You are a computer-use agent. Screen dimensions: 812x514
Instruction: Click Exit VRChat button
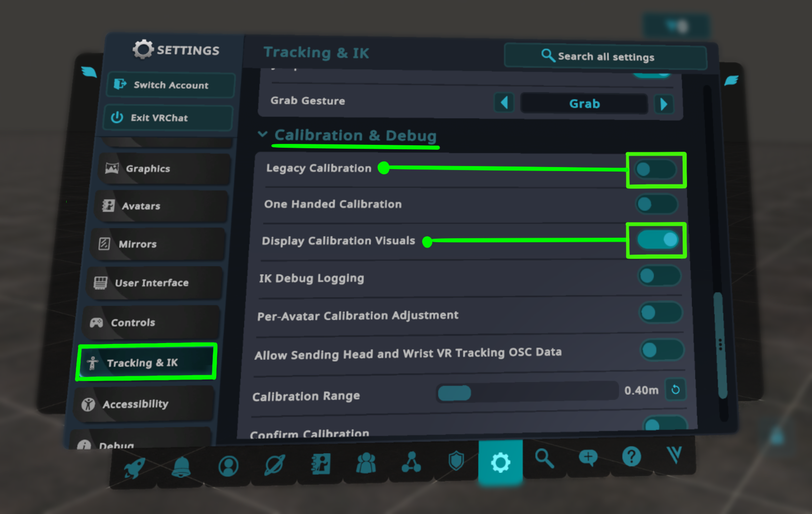pos(168,118)
